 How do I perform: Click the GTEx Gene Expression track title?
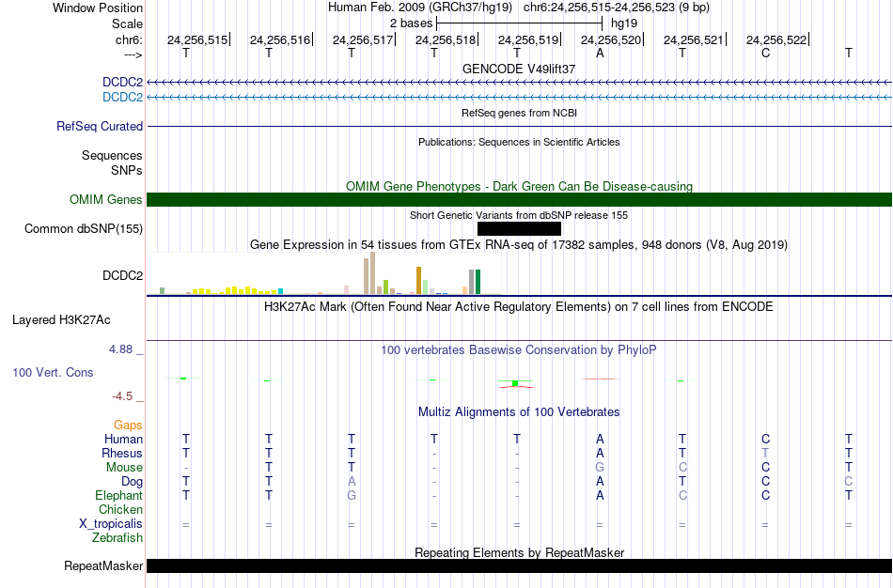(x=519, y=245)
